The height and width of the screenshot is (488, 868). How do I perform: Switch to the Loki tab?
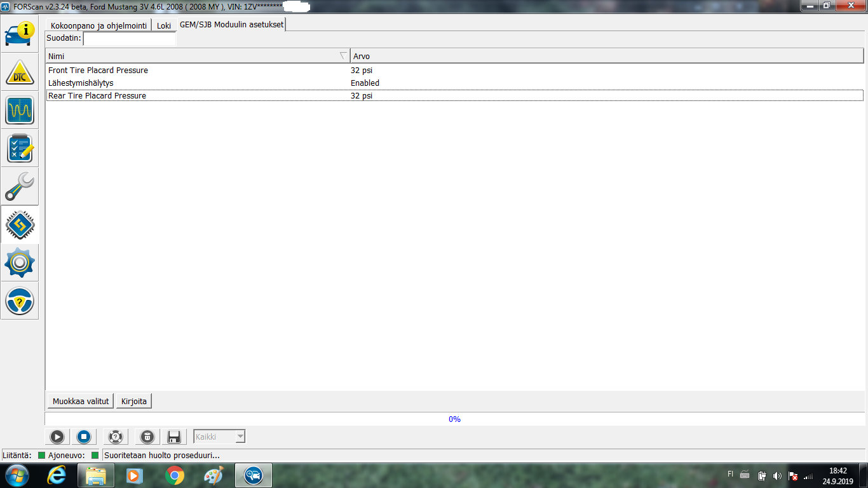(x=164, y=26)
